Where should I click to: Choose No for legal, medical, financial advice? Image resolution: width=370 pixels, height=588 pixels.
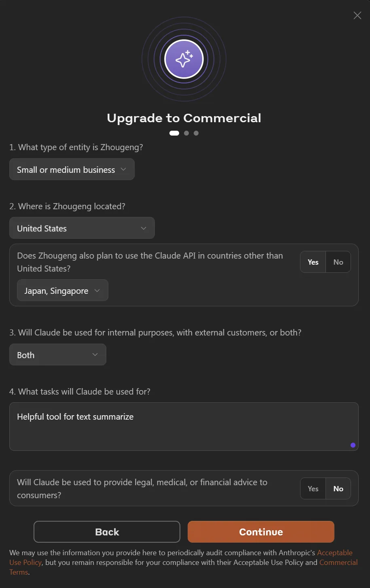tap(338, 489)
